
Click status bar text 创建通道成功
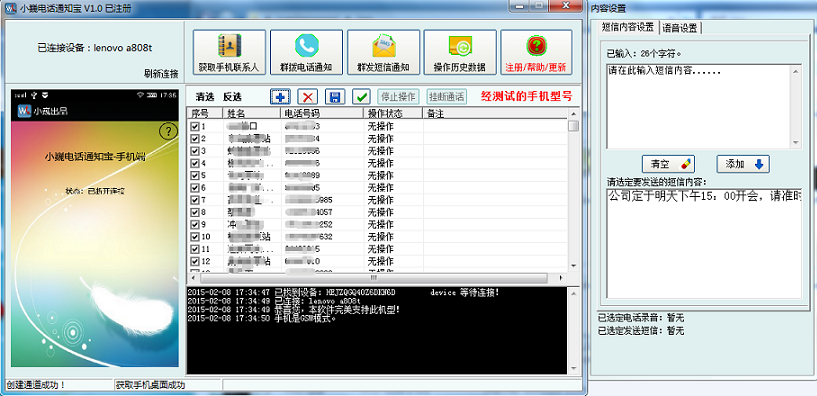[x=36, y=385]
